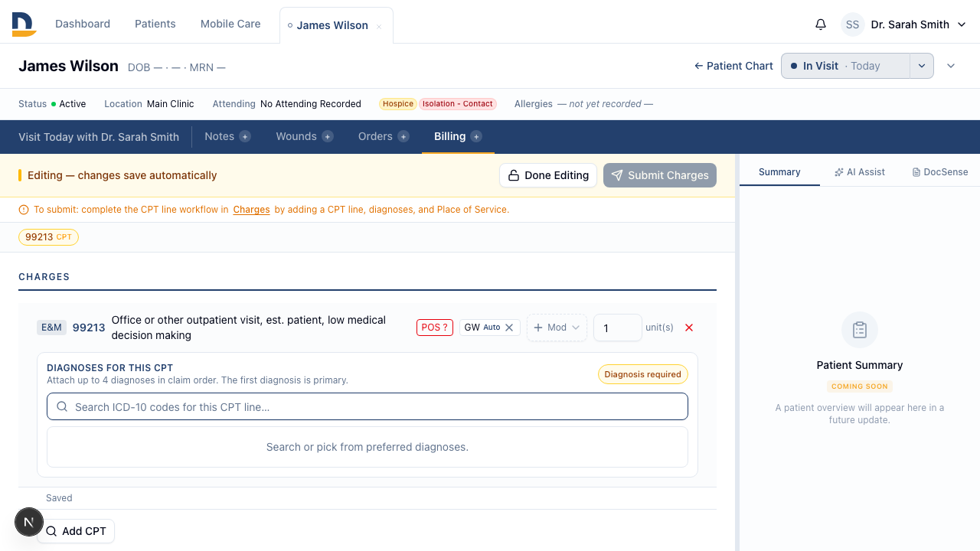
Task: Open the DocSense side tab
Action: click(x=940, y=172)
